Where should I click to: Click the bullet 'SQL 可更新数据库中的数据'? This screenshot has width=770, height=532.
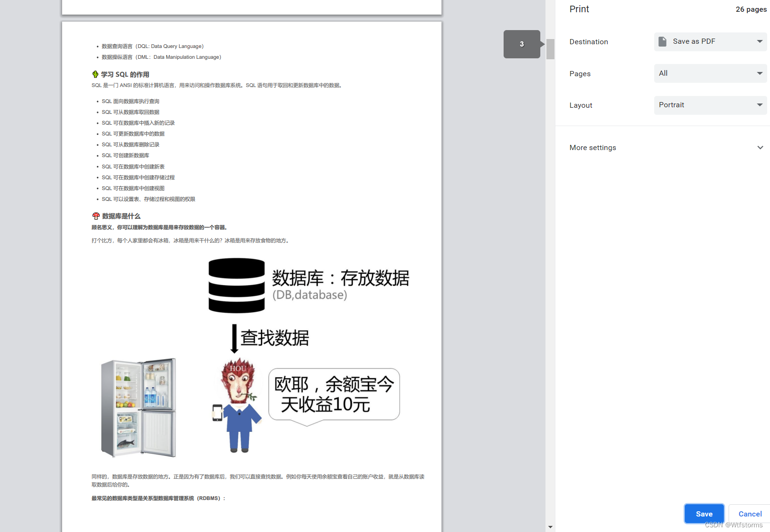(133, 134)
